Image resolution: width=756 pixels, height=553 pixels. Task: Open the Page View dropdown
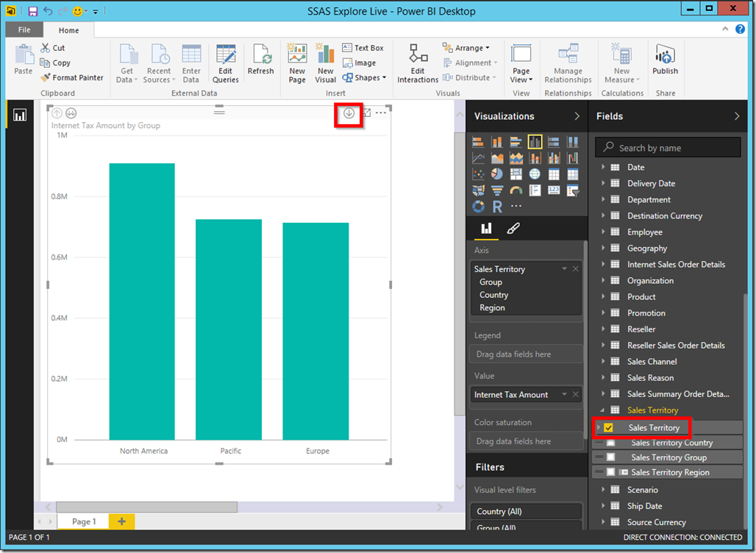point(521,65)
